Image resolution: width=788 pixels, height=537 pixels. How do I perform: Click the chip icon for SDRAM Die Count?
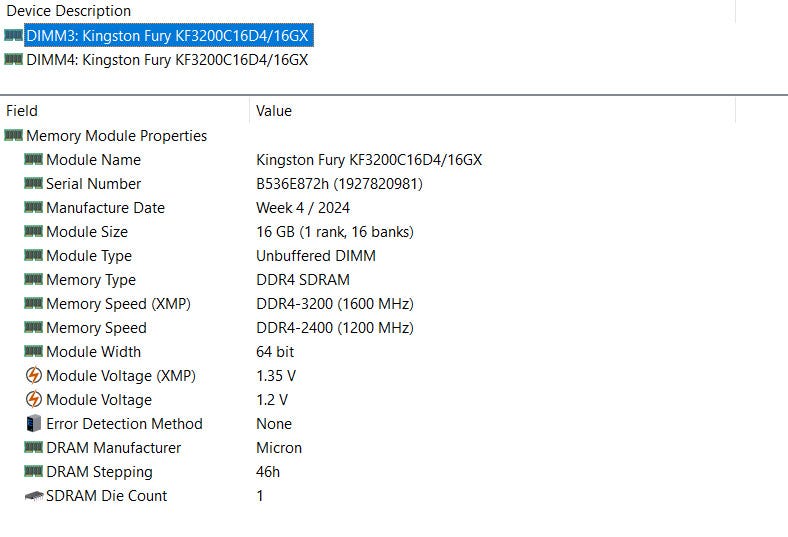(x=34, y=496)
